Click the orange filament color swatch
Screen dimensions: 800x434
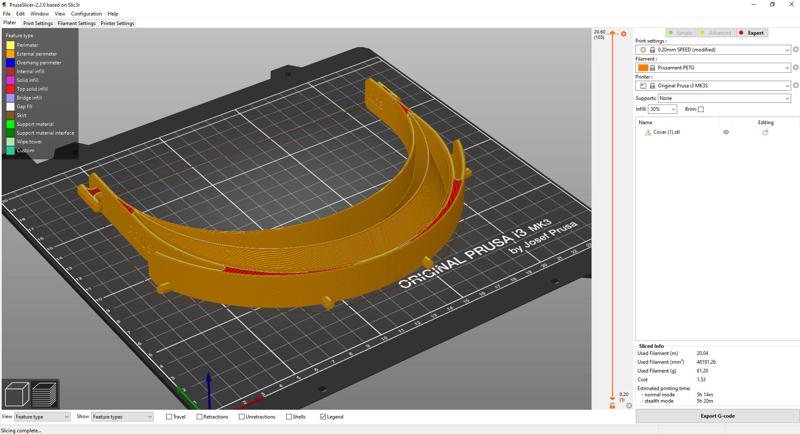coord(643,68)
